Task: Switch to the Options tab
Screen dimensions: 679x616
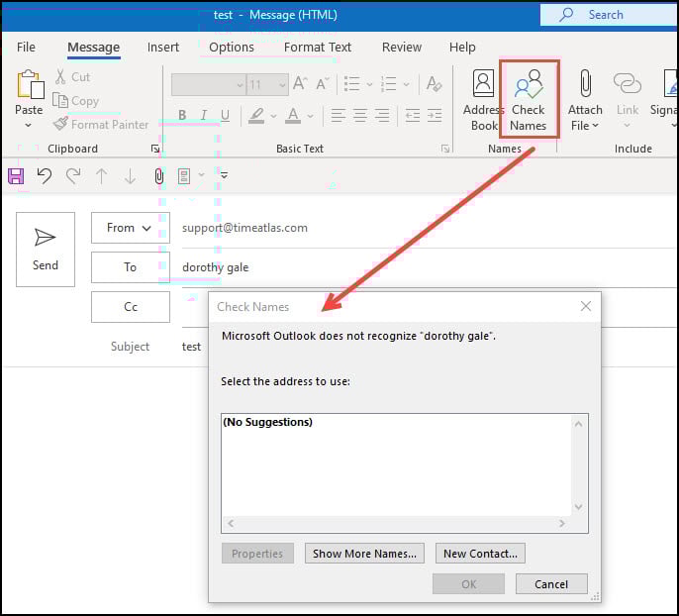Action: click(x=232, y=47)
